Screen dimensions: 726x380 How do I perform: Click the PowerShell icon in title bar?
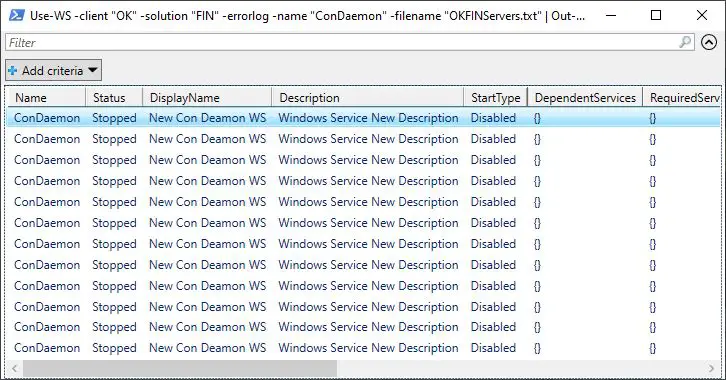tap(17, 15)
